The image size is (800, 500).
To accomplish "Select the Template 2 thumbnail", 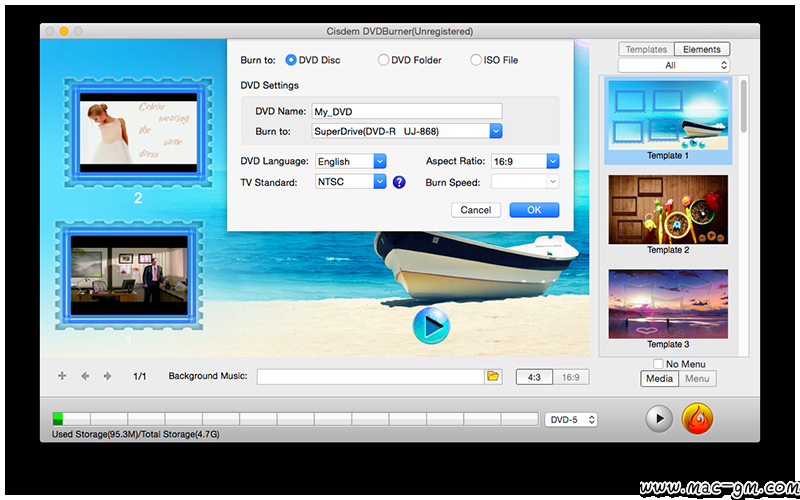I will click(668, 210).
